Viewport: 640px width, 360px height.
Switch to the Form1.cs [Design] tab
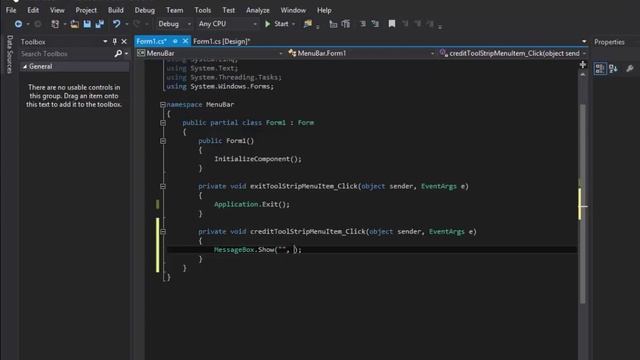(x=222, y=41)
